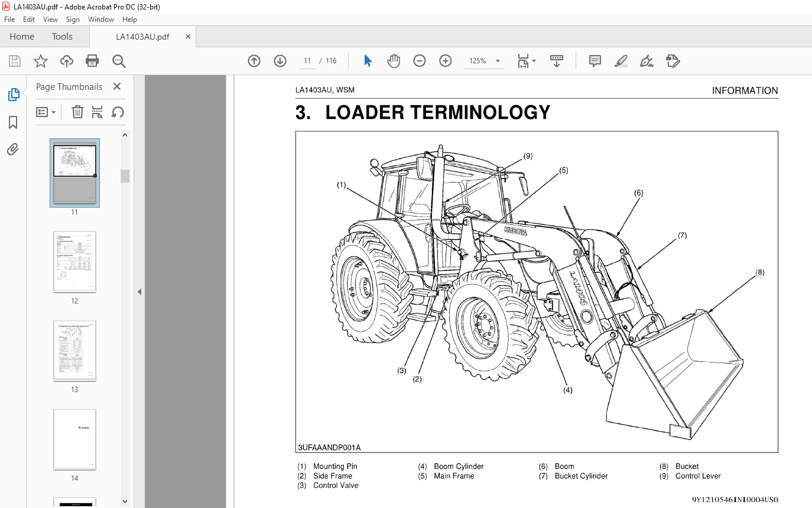812x508 pixels.
Task: Open the File menu
Action: point(9,20)
